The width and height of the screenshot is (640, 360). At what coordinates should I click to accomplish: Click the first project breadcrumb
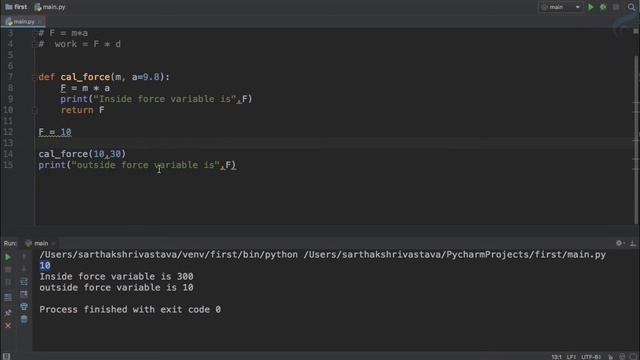pyautogui.click(x=16, y=7)
